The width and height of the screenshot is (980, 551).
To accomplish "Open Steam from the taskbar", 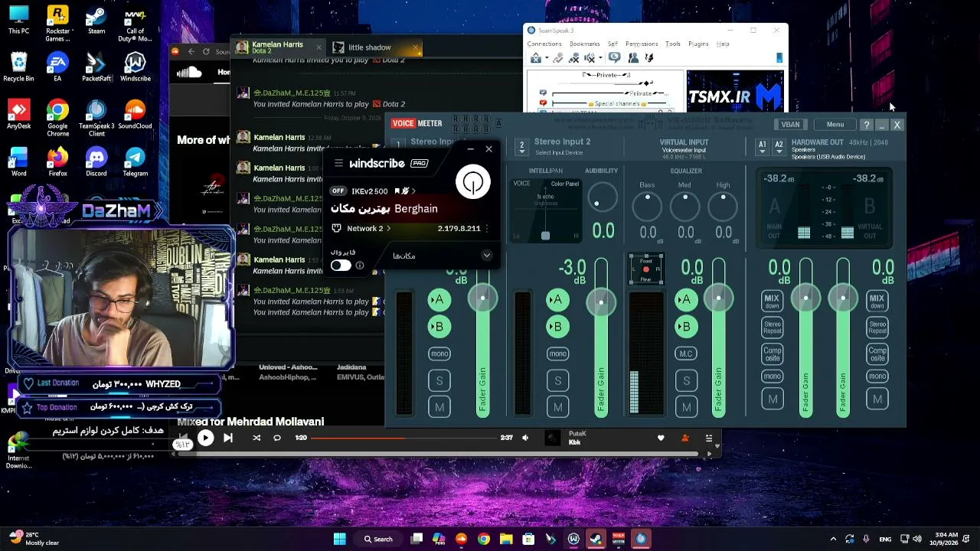I will [x=596, y=539].
